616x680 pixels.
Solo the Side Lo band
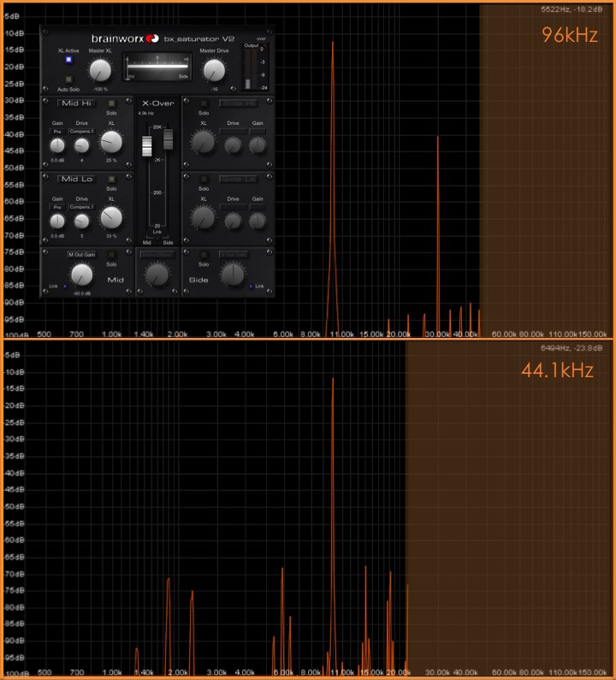click(204, 179)
